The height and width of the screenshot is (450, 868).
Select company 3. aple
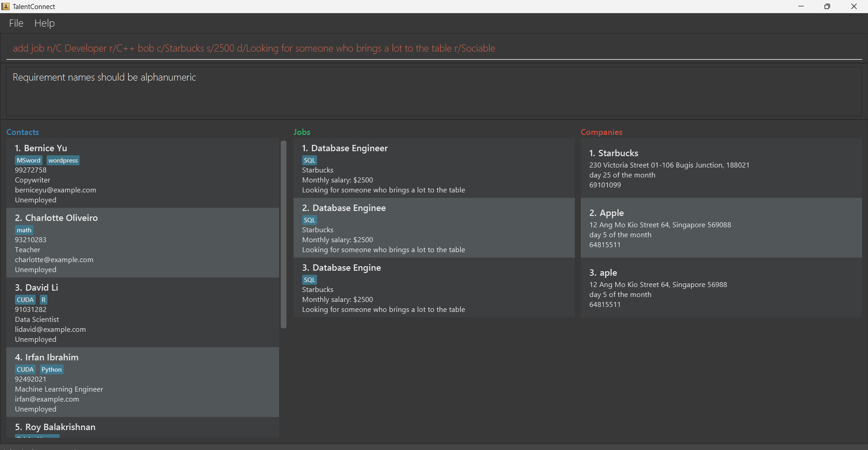721,287
